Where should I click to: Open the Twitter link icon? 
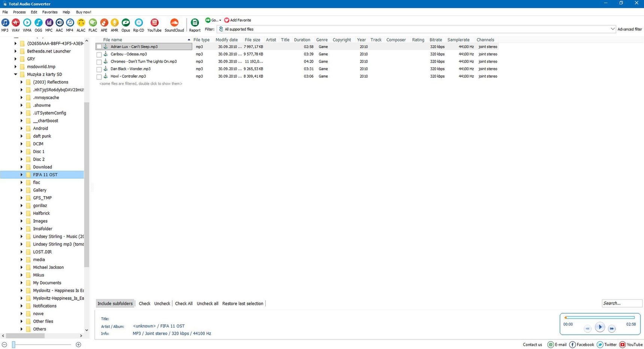600,345
